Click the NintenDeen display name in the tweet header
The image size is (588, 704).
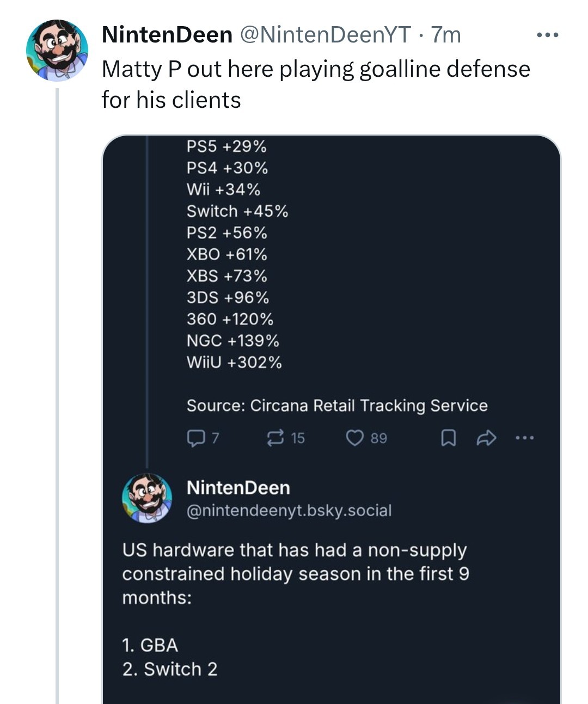click(x=167, y=35)
